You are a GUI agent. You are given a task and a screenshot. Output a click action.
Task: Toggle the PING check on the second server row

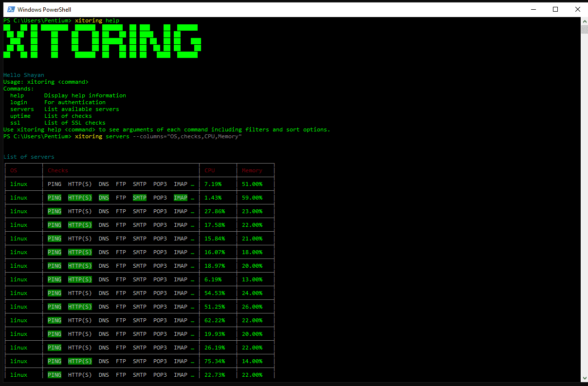click(x=54, y=197)
